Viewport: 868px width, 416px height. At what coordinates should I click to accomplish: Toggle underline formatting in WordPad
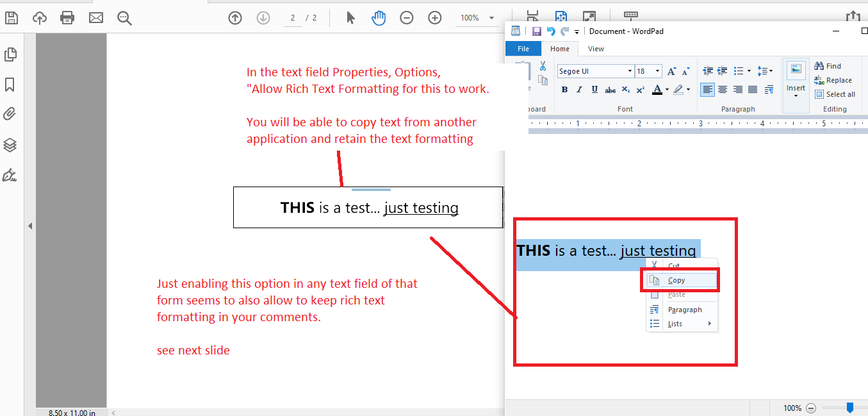point(594,90)
